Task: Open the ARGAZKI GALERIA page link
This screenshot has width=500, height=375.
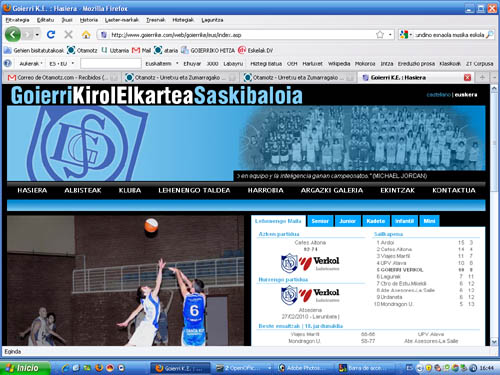Action: pyautogui.click(x=332, y=190)
